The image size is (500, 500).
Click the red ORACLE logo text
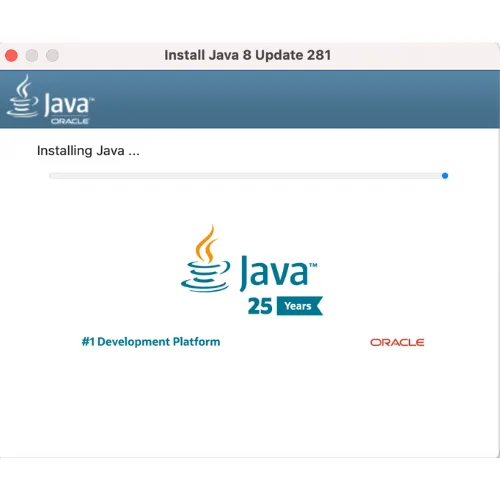(x=397, y=342)
